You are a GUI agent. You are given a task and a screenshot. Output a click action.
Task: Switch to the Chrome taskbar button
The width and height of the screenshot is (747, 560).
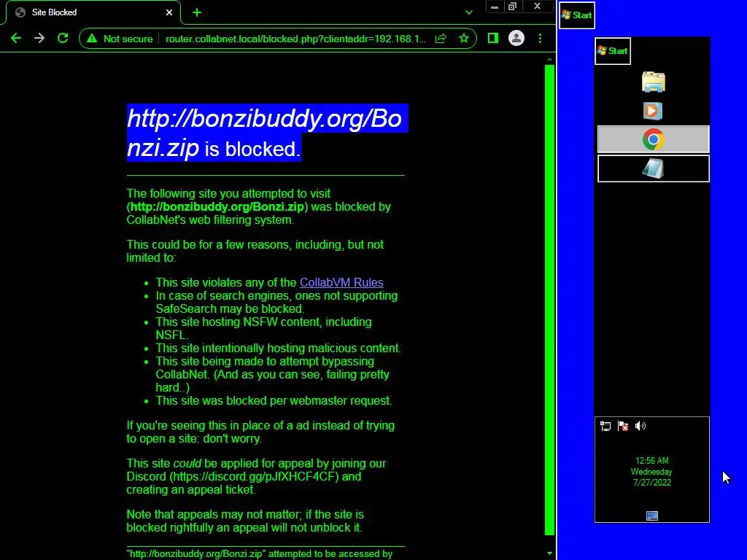[x=653, y=139]
